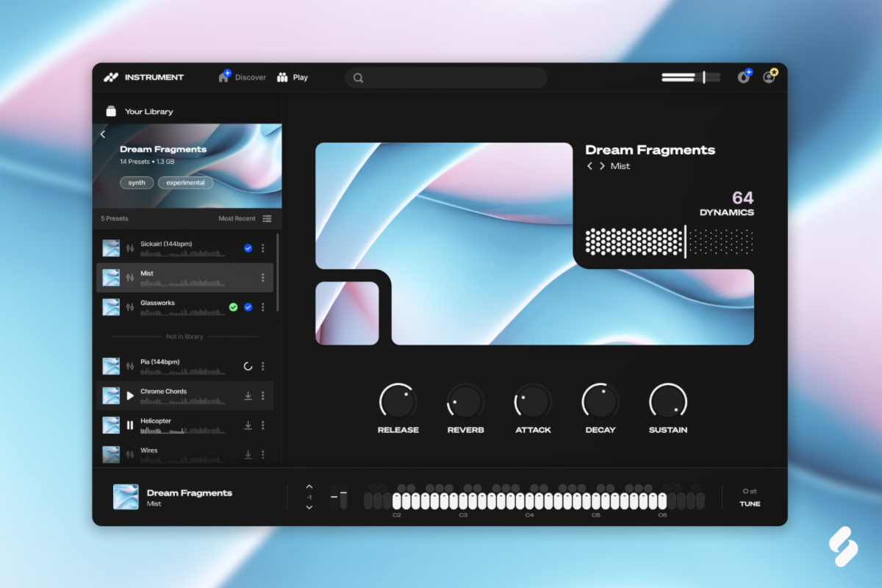Play the Chrome Chords preview
This screenshot has height=588, width=882.
point(130,395)
